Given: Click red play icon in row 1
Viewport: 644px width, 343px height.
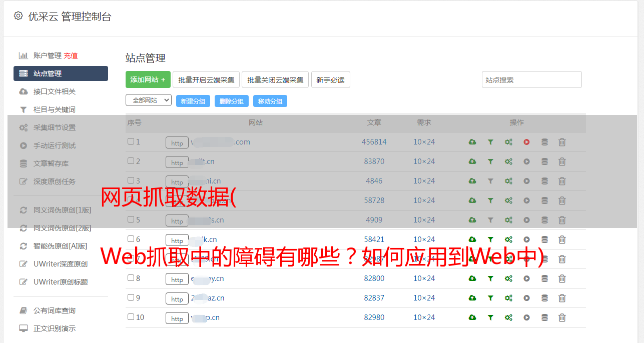Looking at the screenshot, I should click(526, 142).
